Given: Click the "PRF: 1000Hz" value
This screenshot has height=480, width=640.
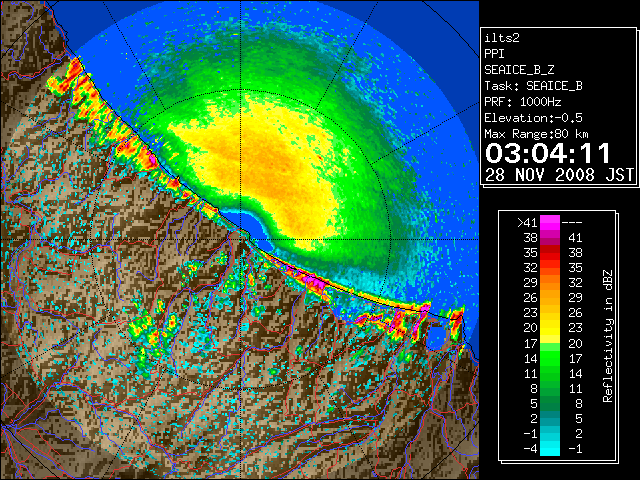Looking at the screenshot, I should [x=523, y=102].
